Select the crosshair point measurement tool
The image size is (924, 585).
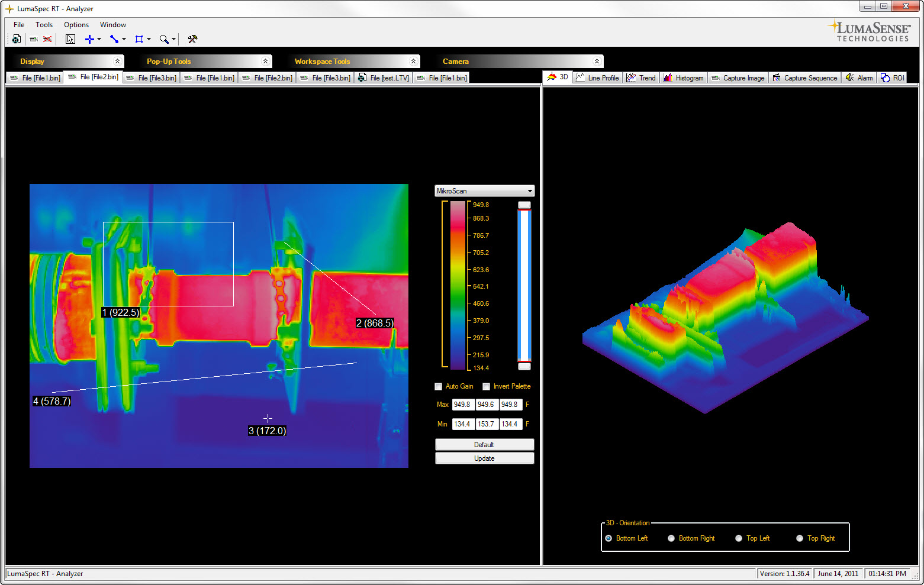89,39
